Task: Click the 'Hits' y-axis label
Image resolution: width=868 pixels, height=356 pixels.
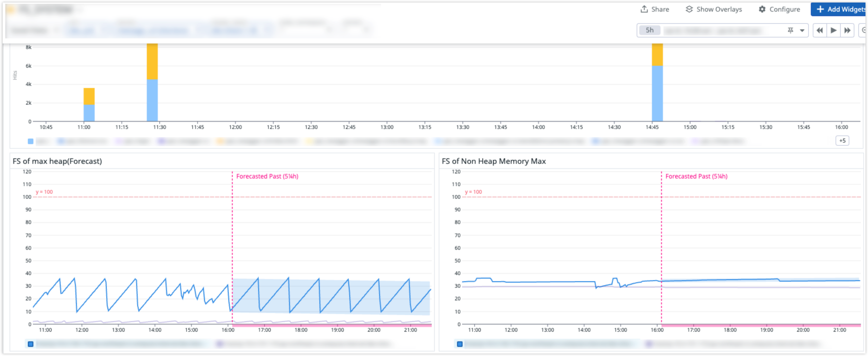Action: click(15, 75)
